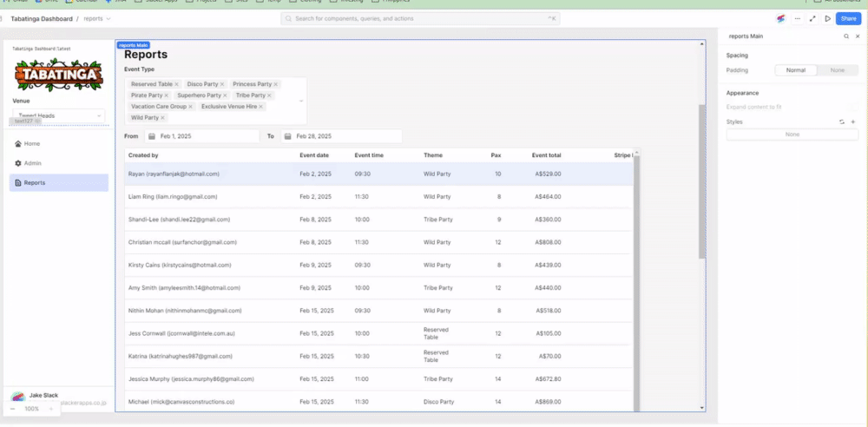Sort by Event date column header

[314, 155]
